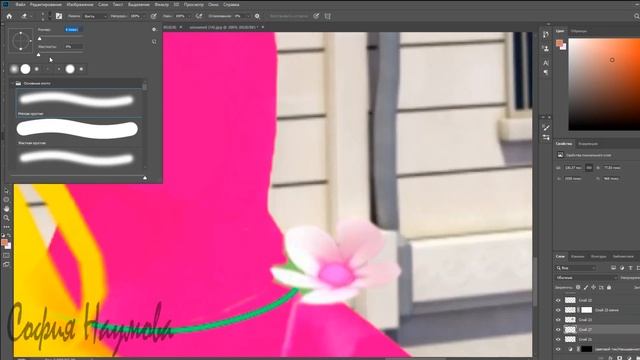Close the active document tab
The image size is (640, 360).
[x=263, y=27]
